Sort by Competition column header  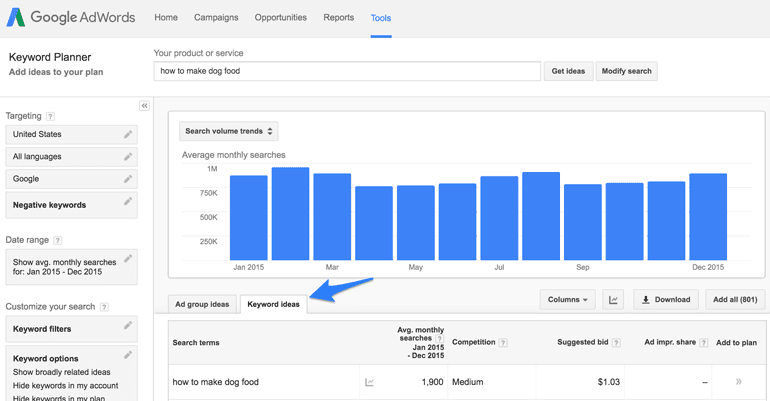473,342
